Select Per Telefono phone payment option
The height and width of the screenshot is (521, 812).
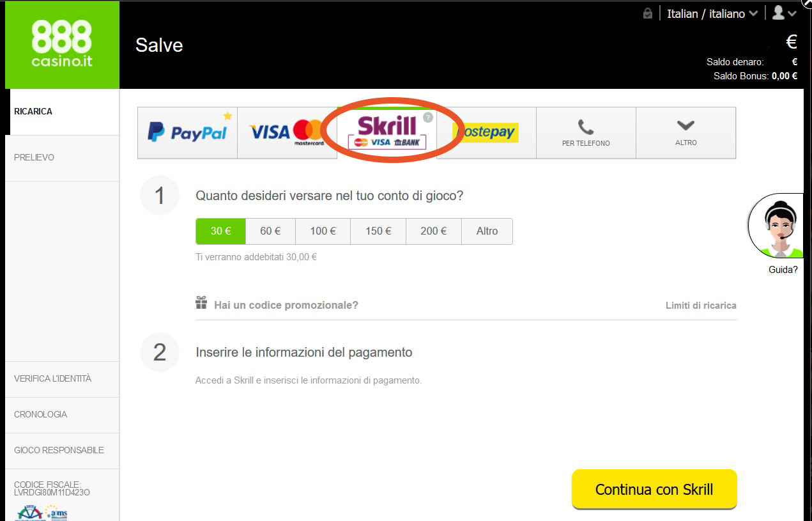[x=586, y=133]
